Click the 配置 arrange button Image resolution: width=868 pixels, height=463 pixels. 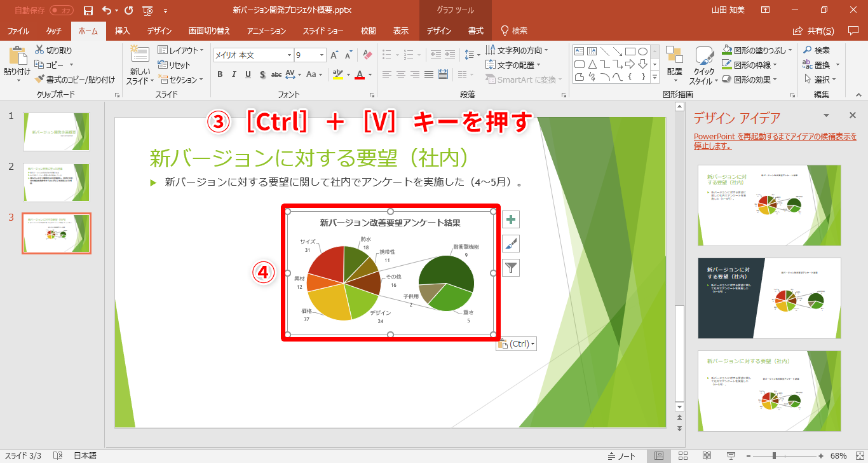pos(674,65)
